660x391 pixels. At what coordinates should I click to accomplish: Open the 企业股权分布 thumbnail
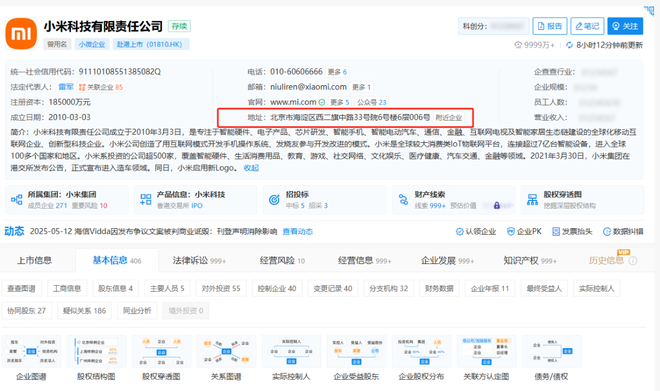(x=421, y=351)
